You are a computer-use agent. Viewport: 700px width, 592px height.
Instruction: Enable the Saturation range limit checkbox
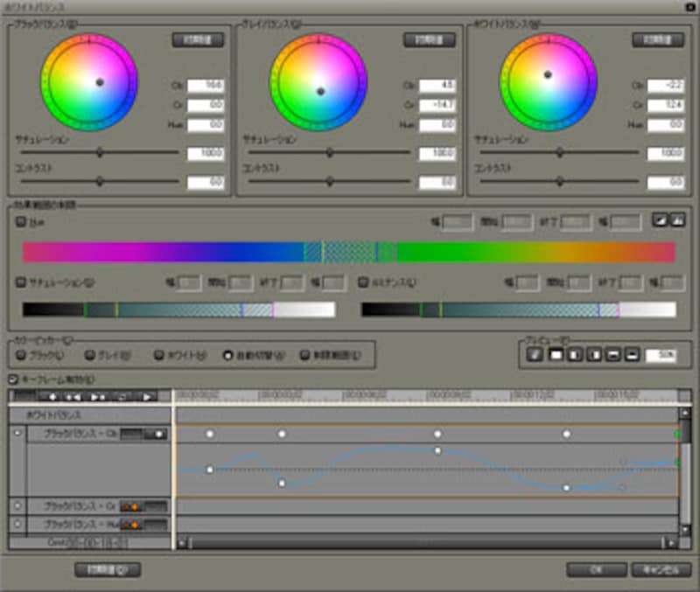[21, 282]
